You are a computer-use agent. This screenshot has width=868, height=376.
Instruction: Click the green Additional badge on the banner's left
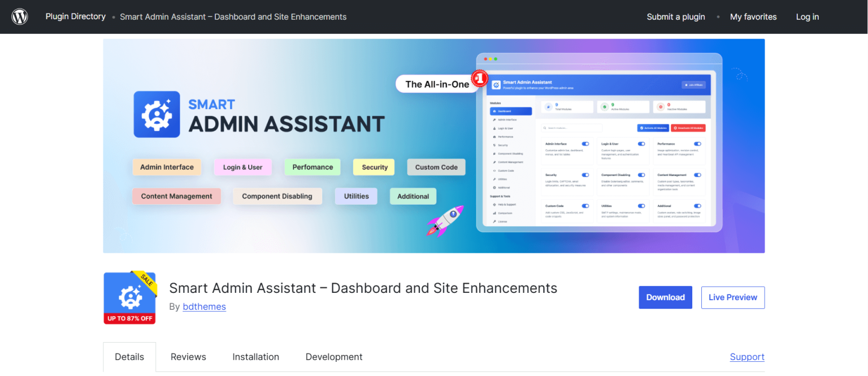[x=413, y=196]
